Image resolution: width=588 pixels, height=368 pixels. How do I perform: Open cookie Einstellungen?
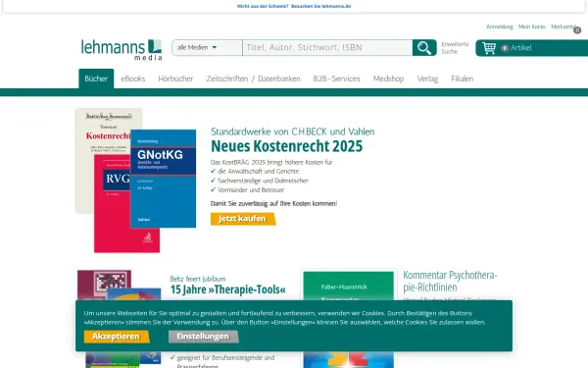[x=203, y=337]
